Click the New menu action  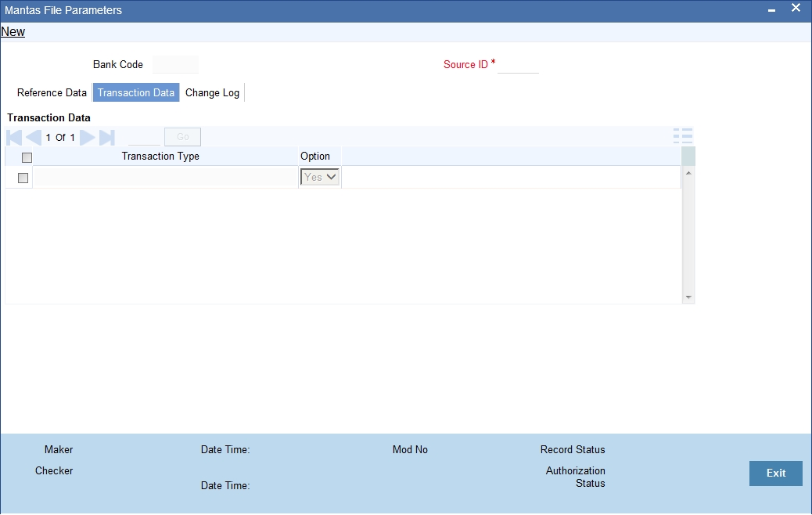(13, 31)
